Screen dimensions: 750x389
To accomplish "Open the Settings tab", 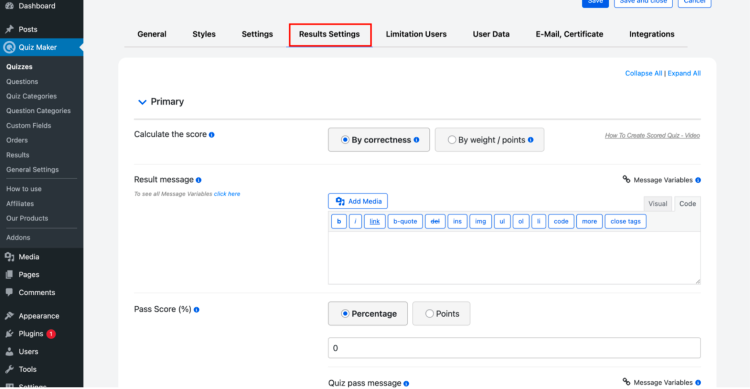I will point(257,34).
